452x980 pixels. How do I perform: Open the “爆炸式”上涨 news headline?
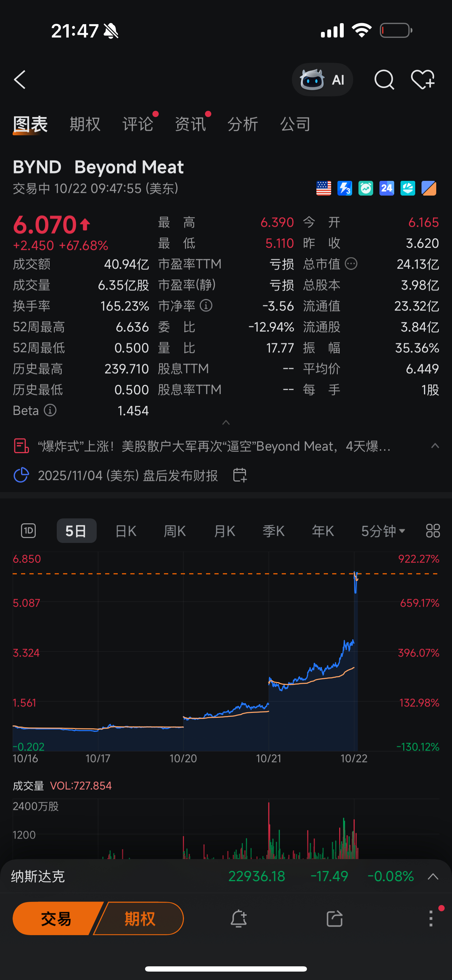click(214, 446)
